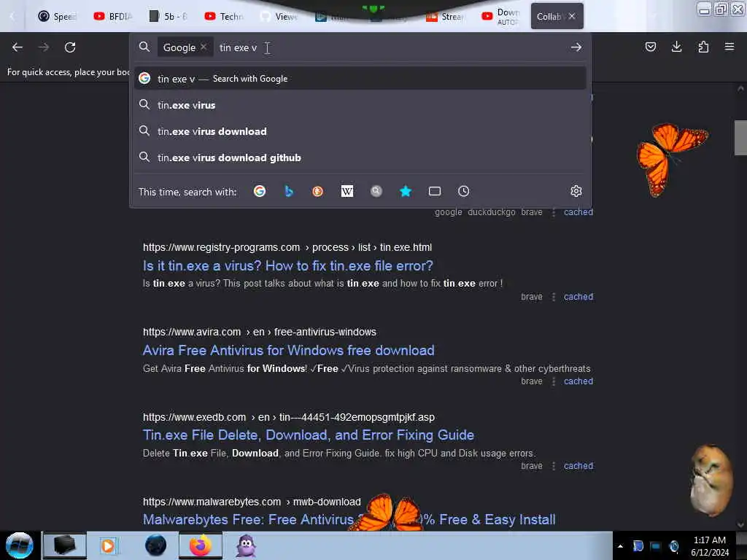Search history with the clock icon
Image resolution: width=747 pixels, height=560 pixels.
[x=463, y=192]
